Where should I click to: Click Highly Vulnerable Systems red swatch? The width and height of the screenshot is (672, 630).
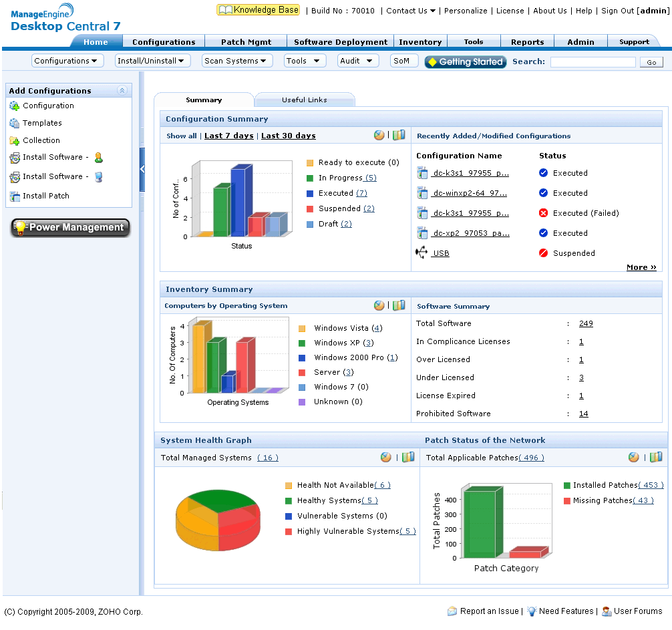(x=289, y=532)
